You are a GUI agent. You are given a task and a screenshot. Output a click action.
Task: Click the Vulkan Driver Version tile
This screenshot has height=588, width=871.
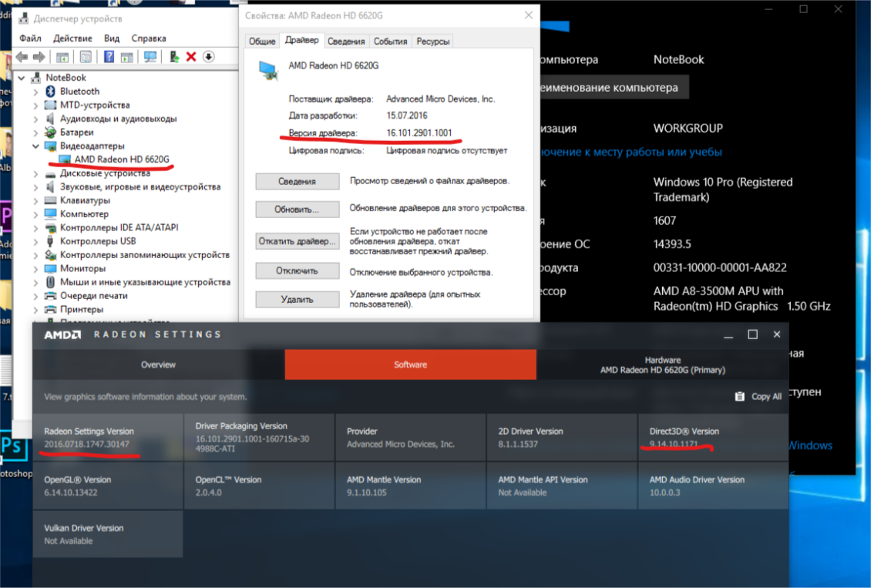(108, 534)
